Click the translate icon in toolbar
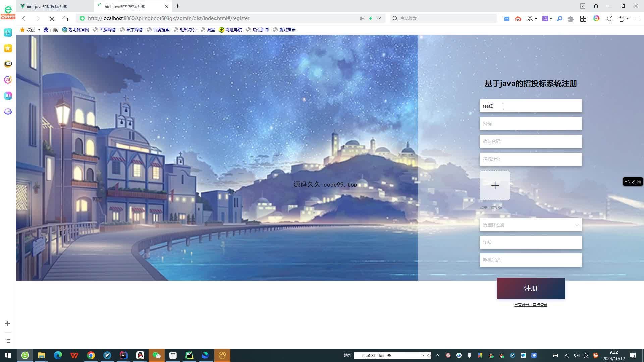 tap(545, 19)
